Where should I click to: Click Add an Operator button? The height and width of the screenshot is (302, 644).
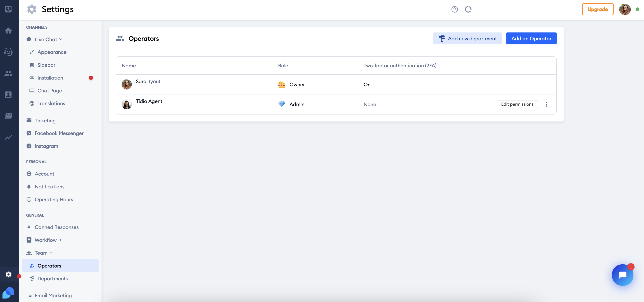click(x=531, y=38)
